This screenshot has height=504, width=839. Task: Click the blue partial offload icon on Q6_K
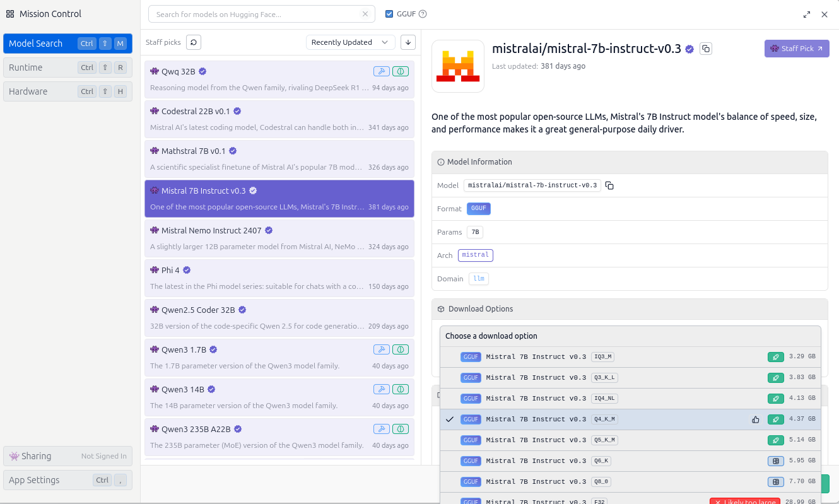click(x=775, y=461)
